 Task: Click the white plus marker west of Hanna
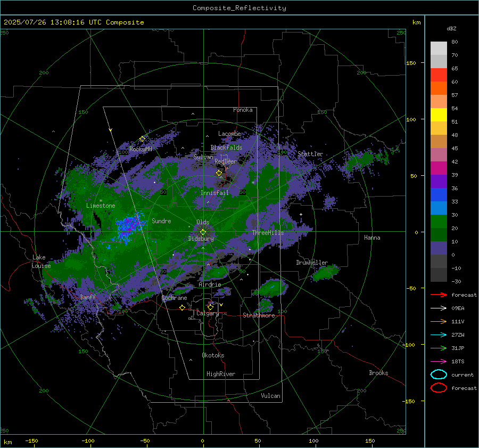(301, 214)
